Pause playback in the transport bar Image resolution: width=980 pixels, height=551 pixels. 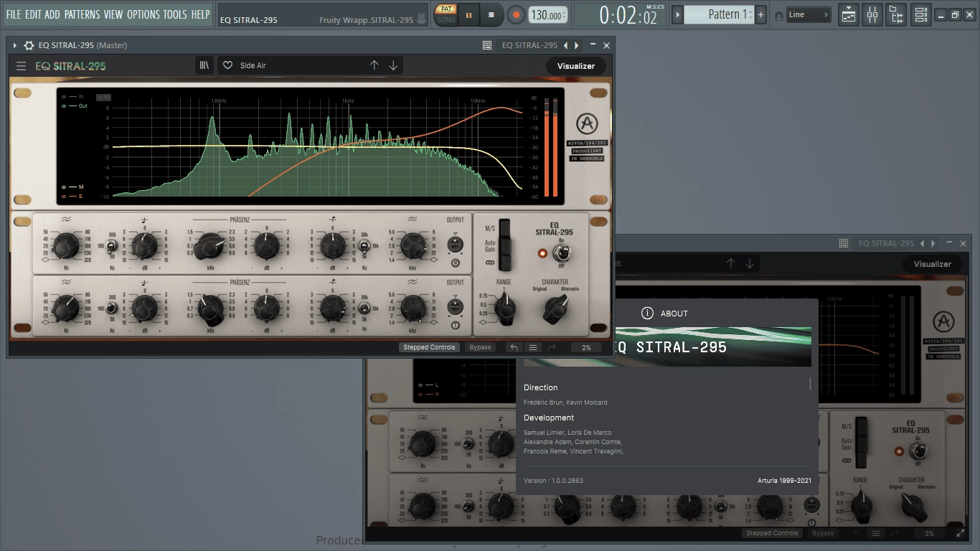coord(468,14)
